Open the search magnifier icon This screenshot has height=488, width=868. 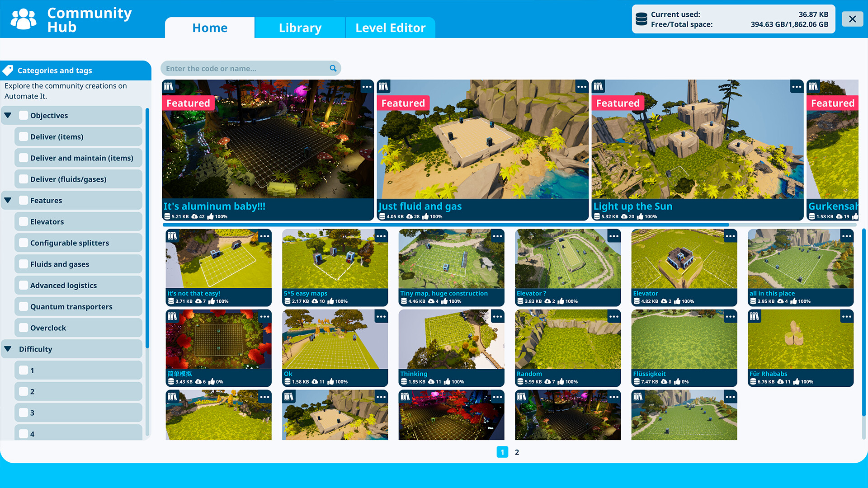point(333,68)
